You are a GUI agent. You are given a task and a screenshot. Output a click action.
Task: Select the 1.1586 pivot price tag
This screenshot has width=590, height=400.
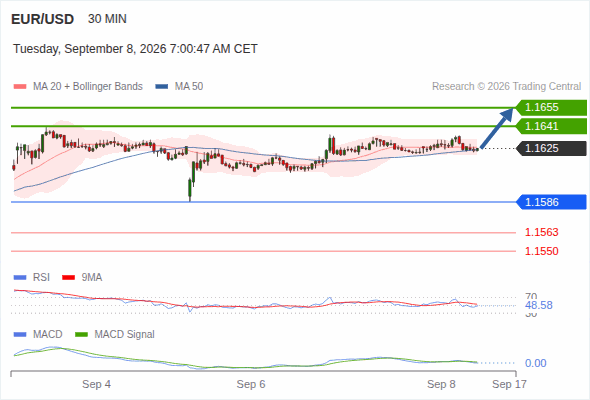coord(551,202)
